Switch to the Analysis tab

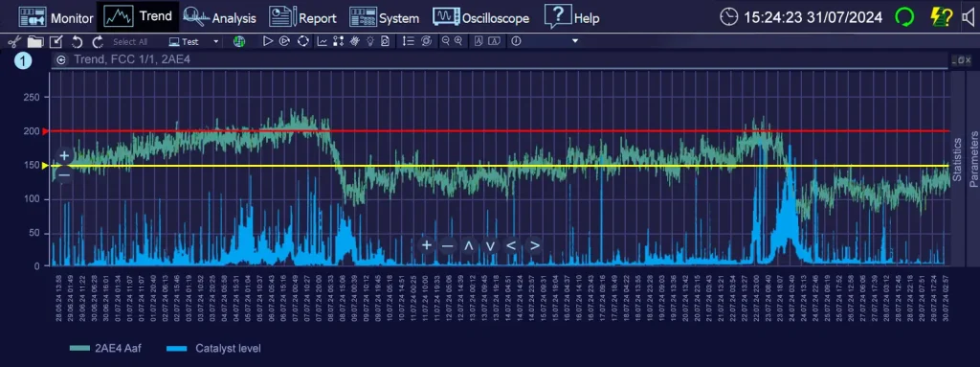(219, 17)
